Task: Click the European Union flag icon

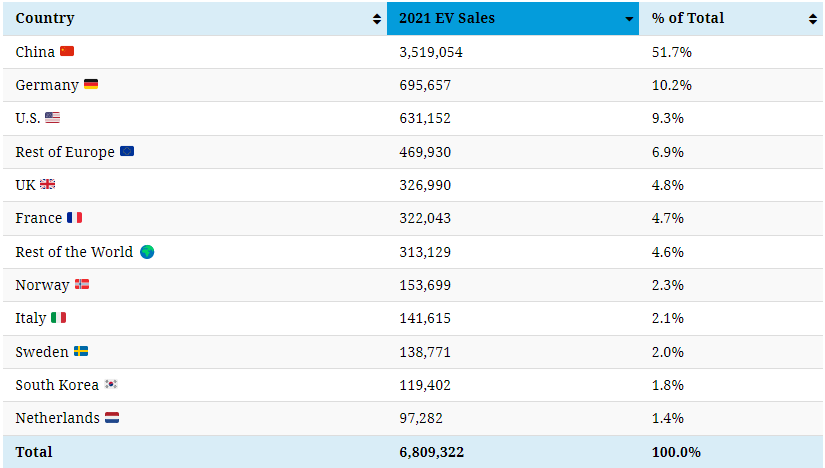Action: point(127,152)
